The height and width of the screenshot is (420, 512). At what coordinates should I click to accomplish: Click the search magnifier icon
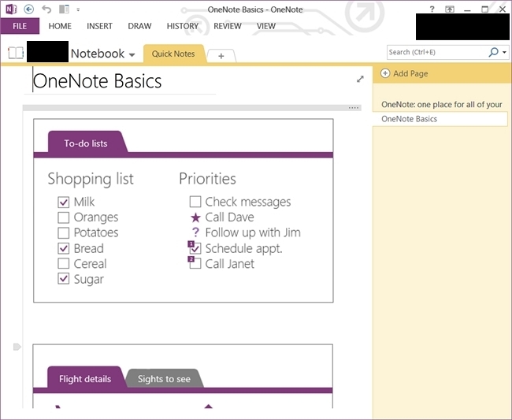[x=493, y=52]
